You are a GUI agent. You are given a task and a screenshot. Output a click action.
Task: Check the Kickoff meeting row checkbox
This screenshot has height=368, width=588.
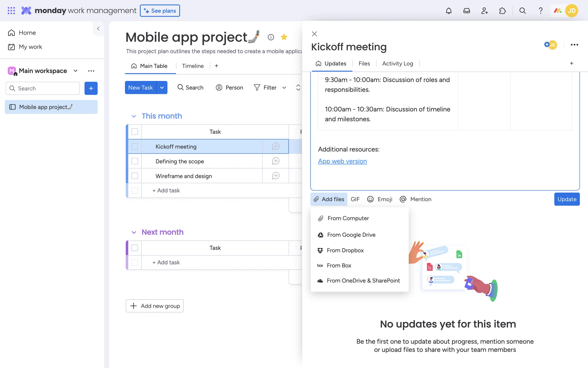point(135,147)
